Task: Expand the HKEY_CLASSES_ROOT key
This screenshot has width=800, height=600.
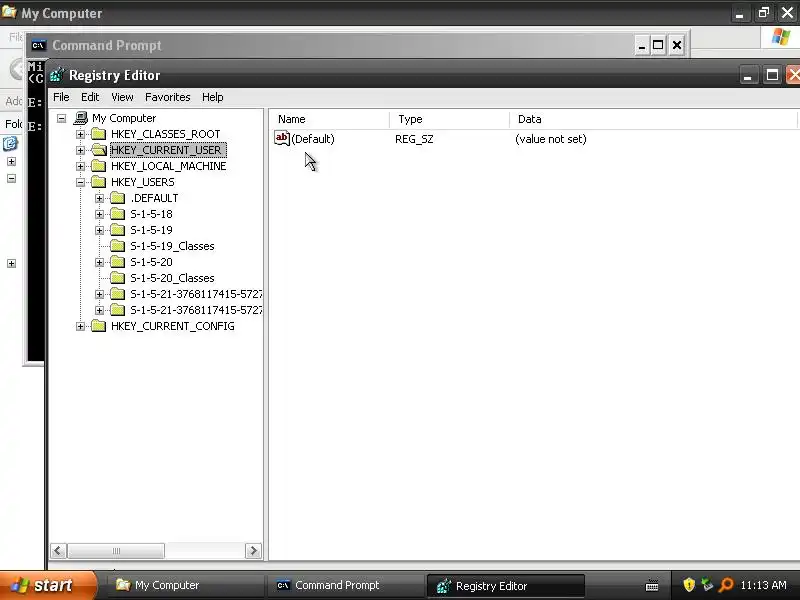Action: [80, 134]
